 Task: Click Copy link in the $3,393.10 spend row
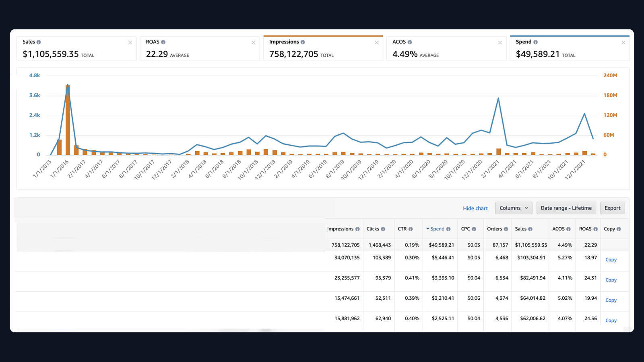click(x=611, y=280)
